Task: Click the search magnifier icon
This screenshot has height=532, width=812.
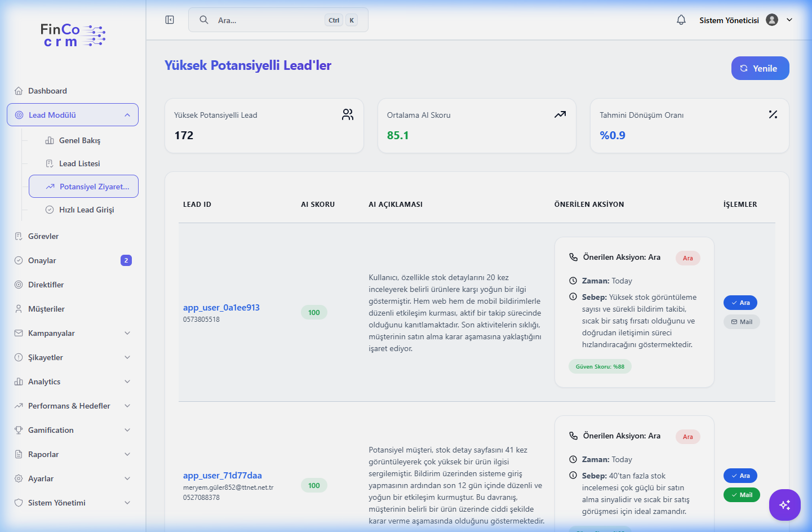Action: click(204, 20)
